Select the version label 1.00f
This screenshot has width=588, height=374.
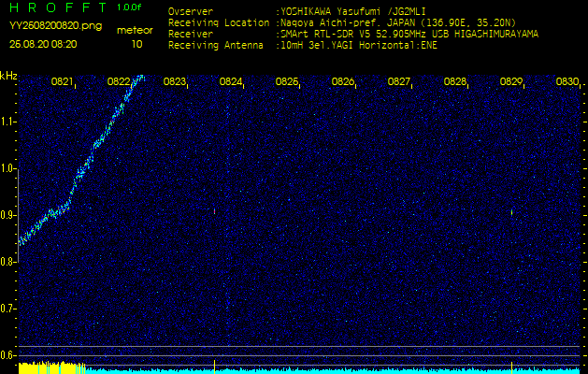click(x=129, y=7)
